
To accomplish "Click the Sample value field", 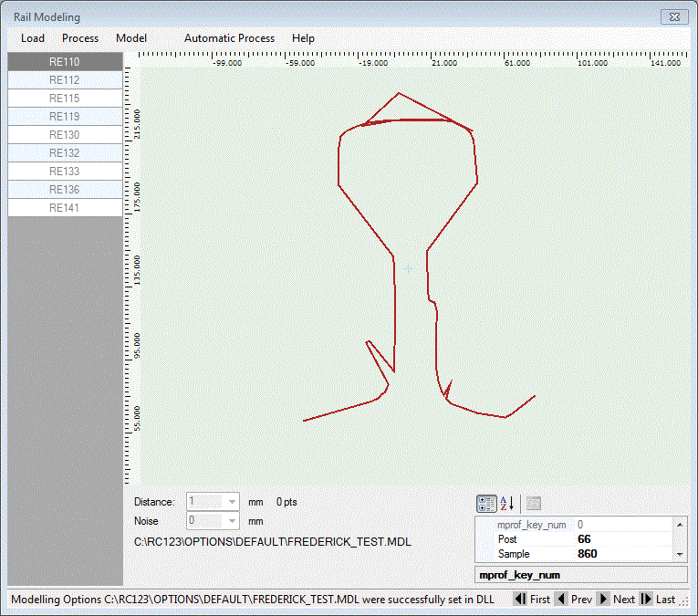I will click(x=625, y=554).
